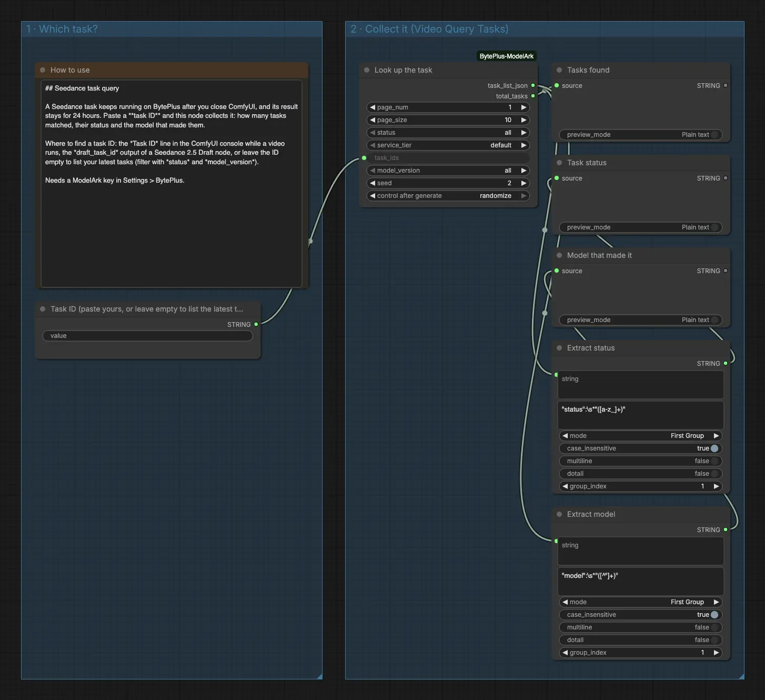This screenshot has height=700, width=765.
Task: Enable multiline in the Extract status node
Action: (x=640, y=461)
